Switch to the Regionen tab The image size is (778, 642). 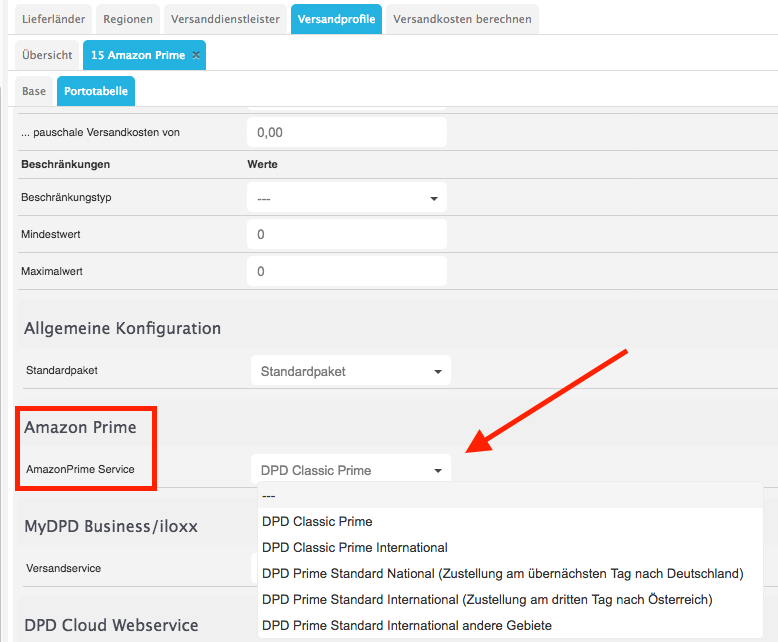[127, 19]
